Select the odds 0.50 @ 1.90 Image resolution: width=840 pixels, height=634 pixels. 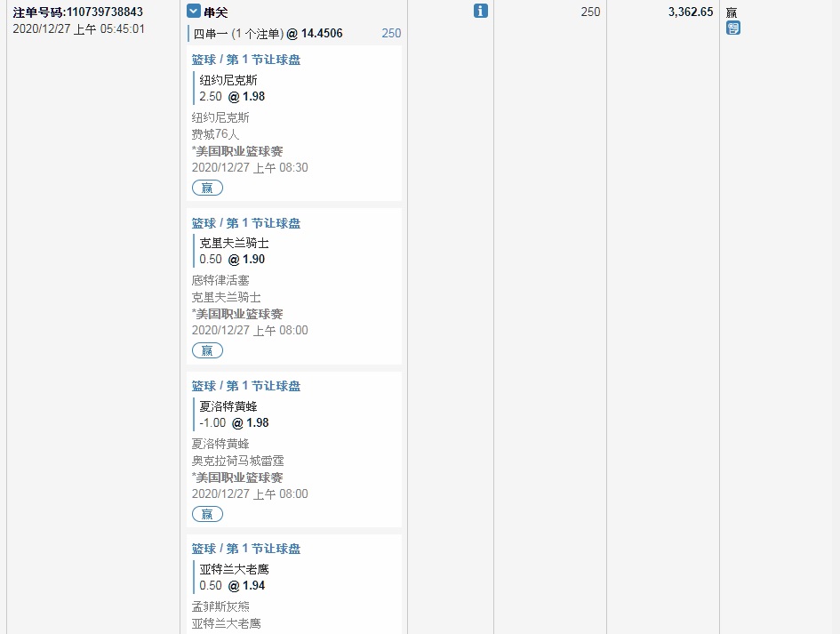[232, 260]
